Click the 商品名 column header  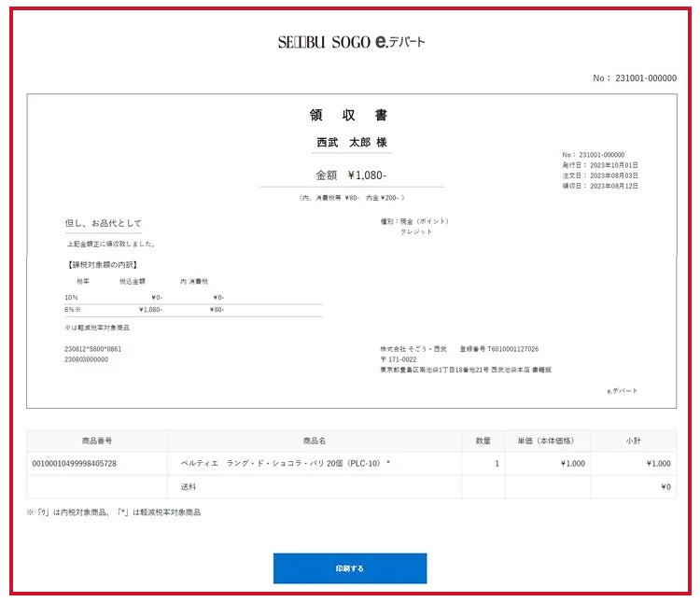[x=315, y=441]
